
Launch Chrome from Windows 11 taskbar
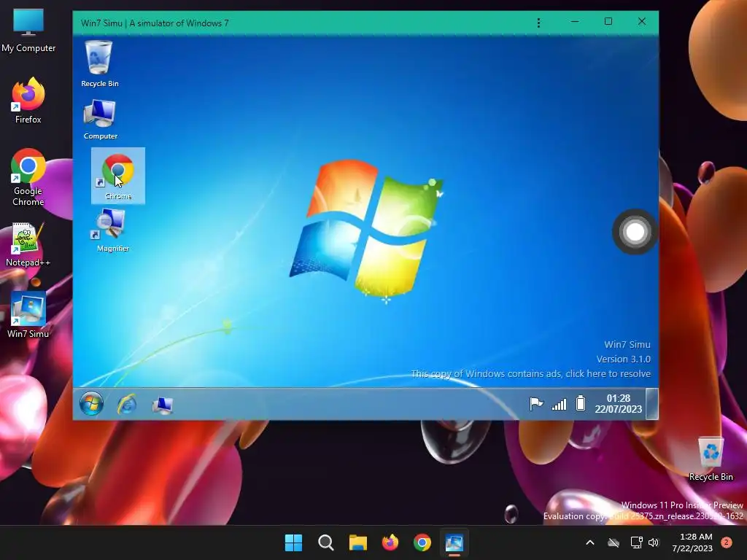(422, 542)
